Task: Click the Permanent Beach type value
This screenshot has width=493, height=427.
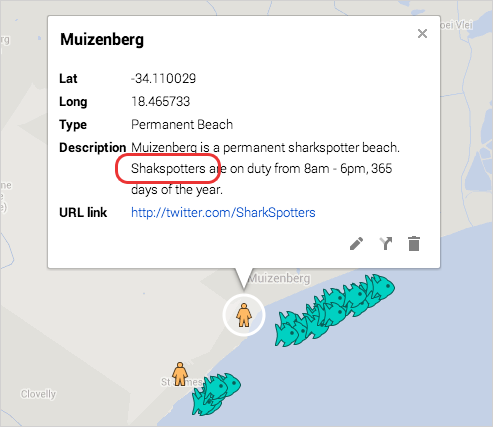Action: point(182,124)
